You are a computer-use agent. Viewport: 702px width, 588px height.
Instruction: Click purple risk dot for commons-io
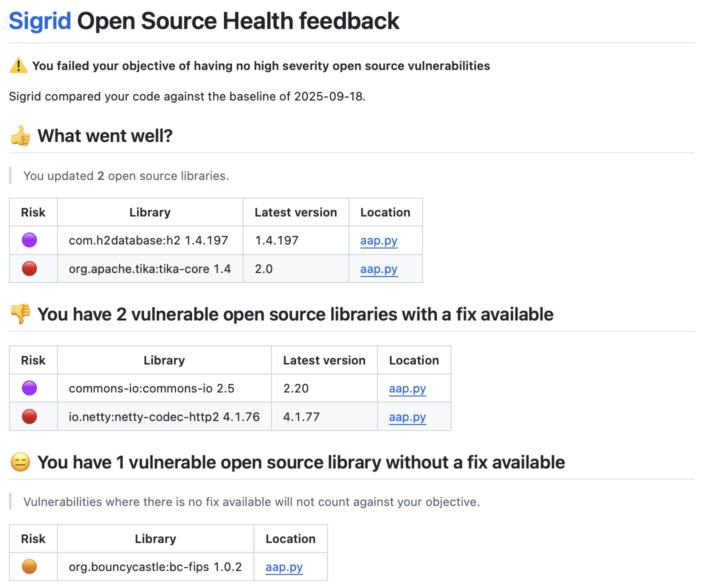pyautogui.click(x=29, y=388)
